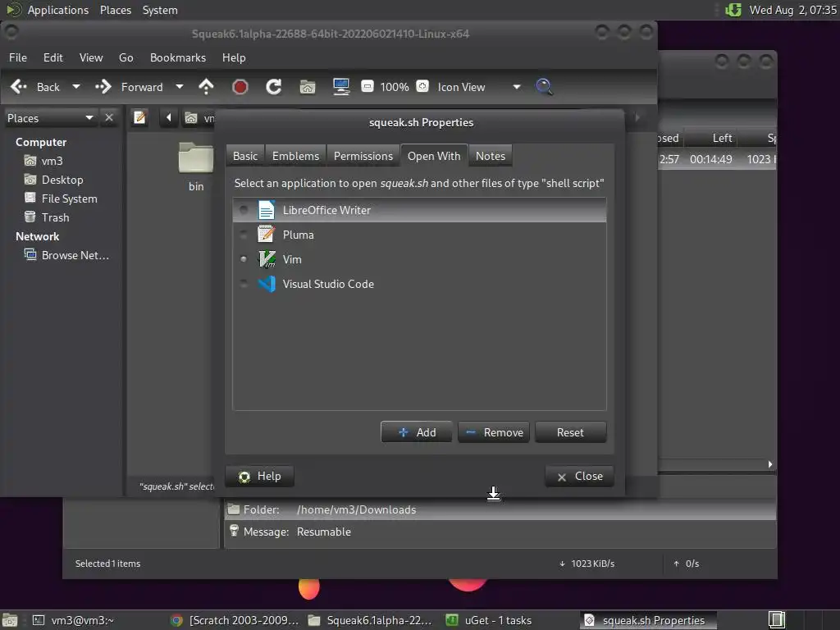The image size is (840, 630).
Task: Open File System in sidebar
Action: pyautogui.click(x=69, y=199)
